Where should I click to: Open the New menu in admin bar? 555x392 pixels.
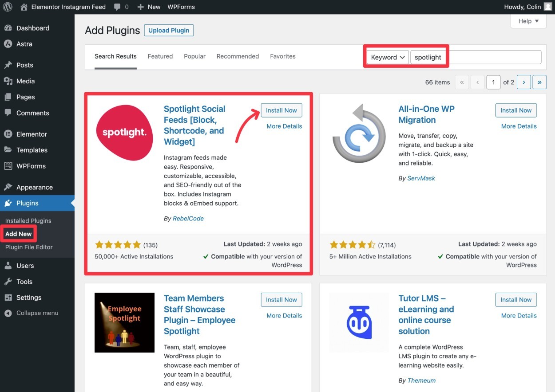[149, 7]
